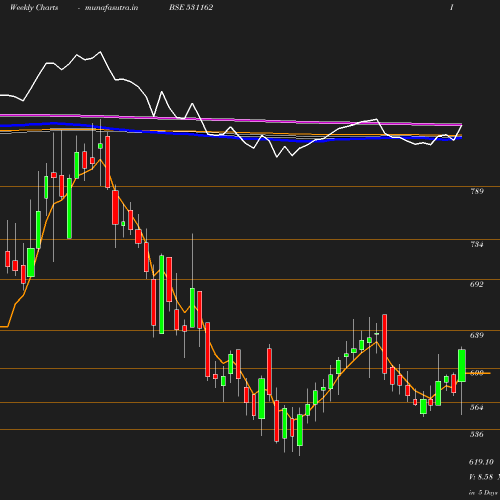The width and height of the screenshot is (500, 500).
Task: Click the latest tall green candle
Action: (x=462, y=365)
